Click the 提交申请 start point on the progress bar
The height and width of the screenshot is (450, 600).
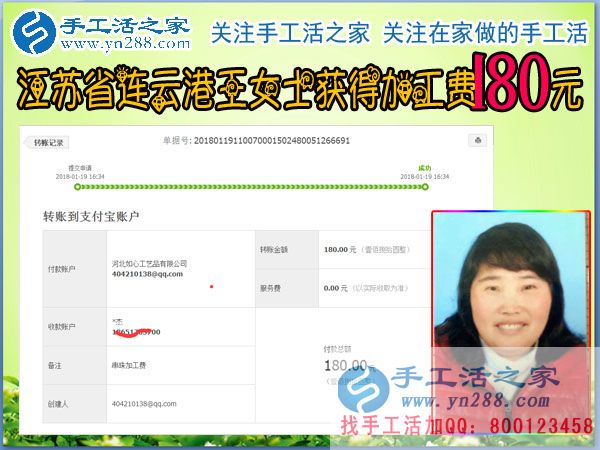(x=77, y=187)
